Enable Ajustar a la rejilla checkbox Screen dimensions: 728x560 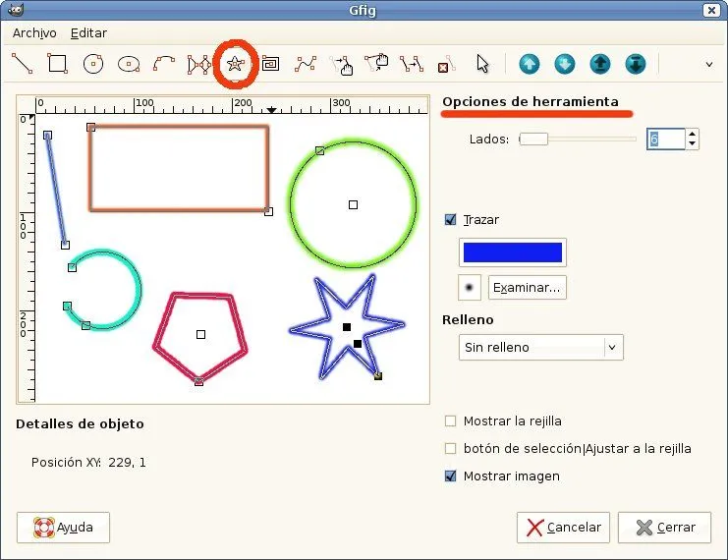click(450, 449)
